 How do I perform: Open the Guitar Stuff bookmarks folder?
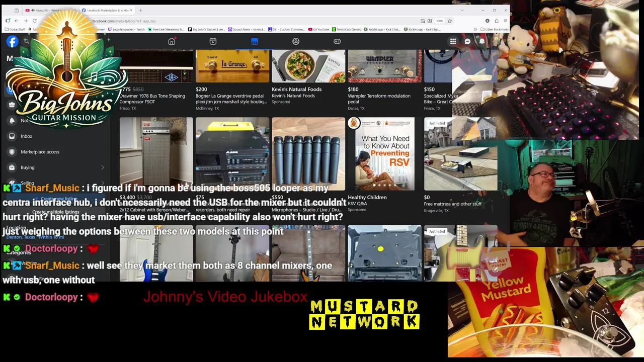pos(14,29)
